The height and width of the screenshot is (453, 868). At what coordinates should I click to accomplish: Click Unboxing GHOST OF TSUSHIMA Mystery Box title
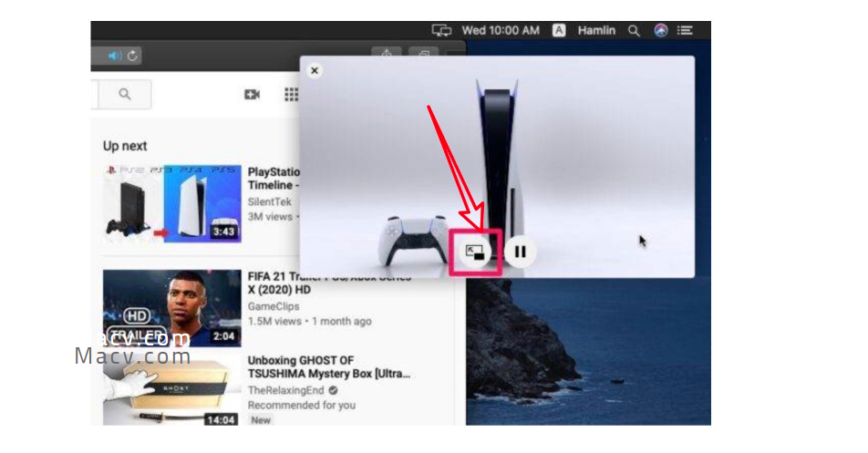coord(329,366)
